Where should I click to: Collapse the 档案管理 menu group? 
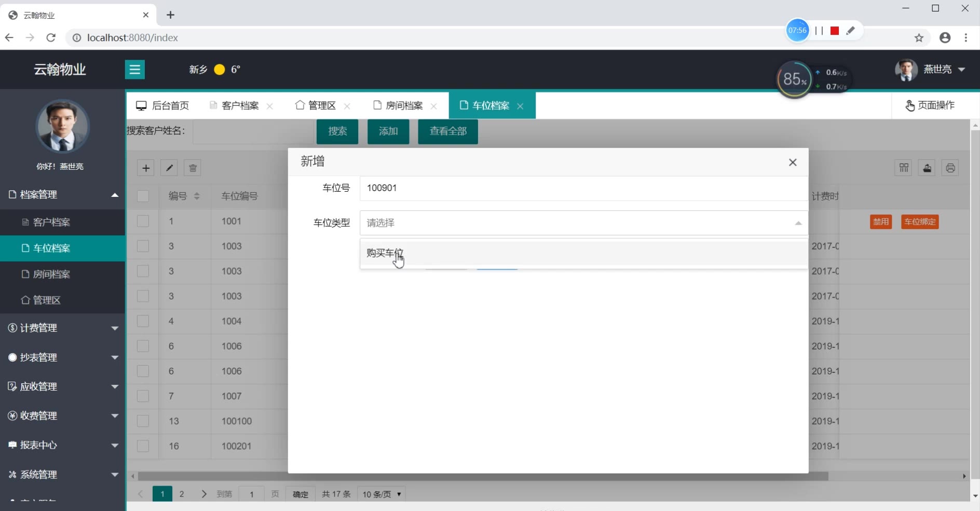click(x=62, y=195)
